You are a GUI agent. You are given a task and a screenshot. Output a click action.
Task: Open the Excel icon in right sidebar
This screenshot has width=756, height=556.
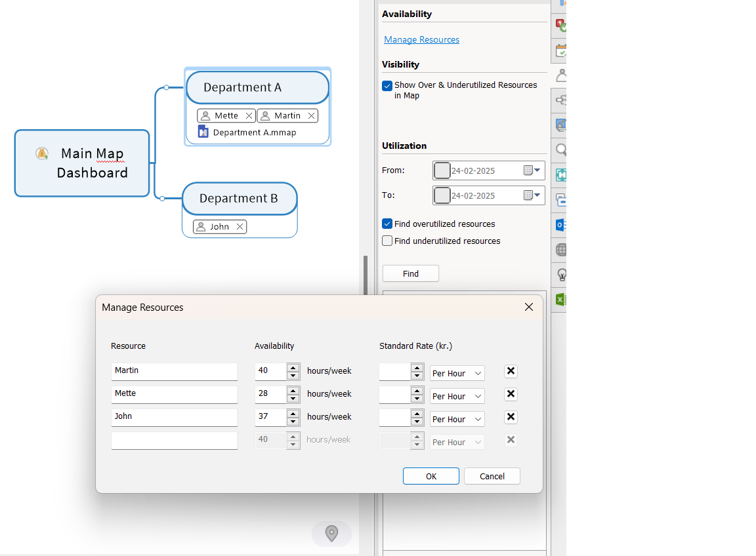pos(560,300)
